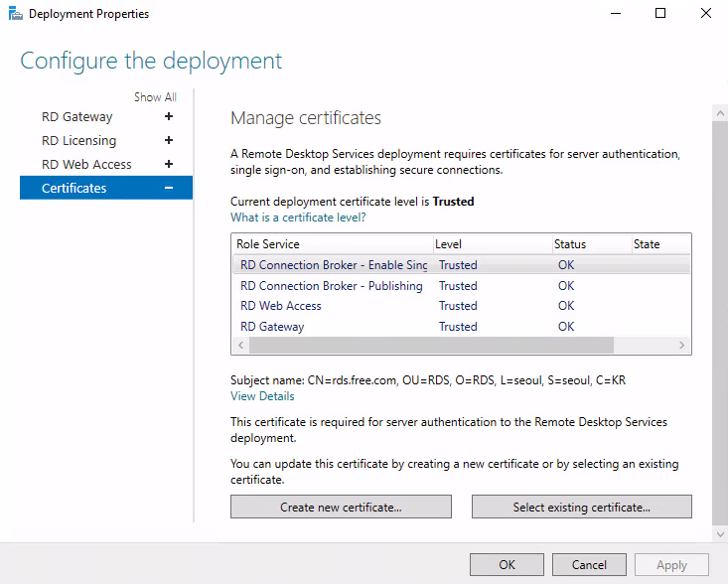Select the Certificates navigation item

pyautogui.click(x=106, y=188)
